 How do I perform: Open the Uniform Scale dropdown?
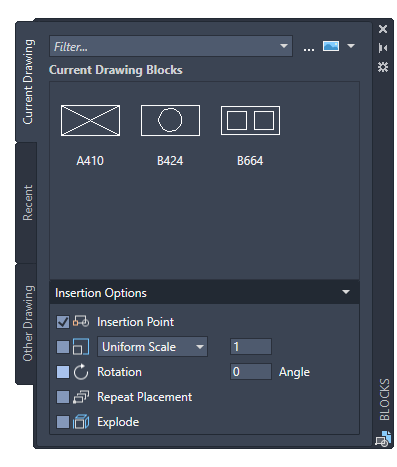(152, 347)
